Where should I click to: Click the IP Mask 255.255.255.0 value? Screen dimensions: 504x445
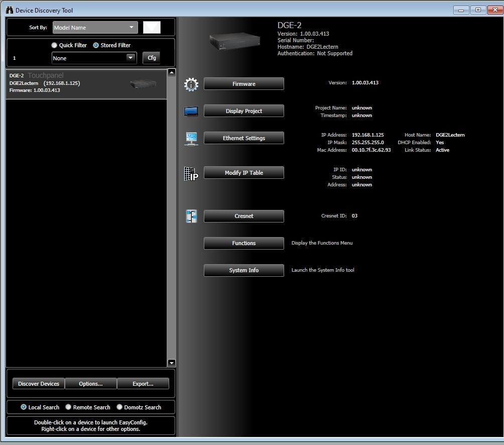pos(368,143)
